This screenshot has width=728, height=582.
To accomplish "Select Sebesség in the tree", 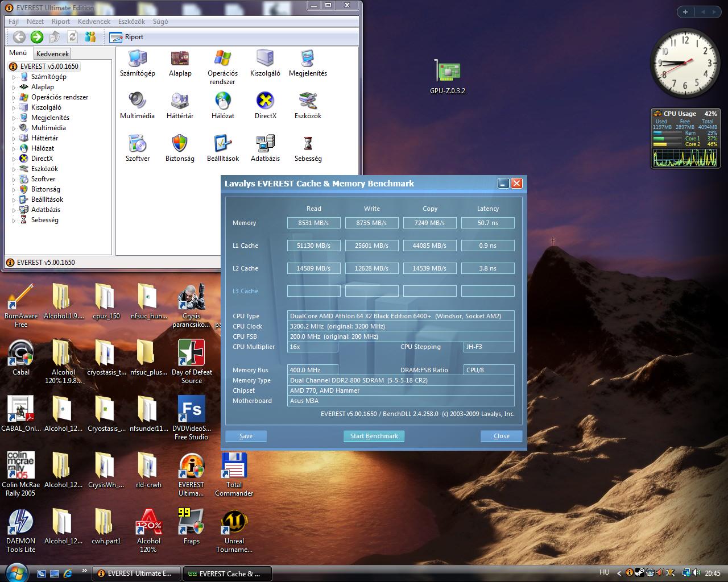I will 44,220.
